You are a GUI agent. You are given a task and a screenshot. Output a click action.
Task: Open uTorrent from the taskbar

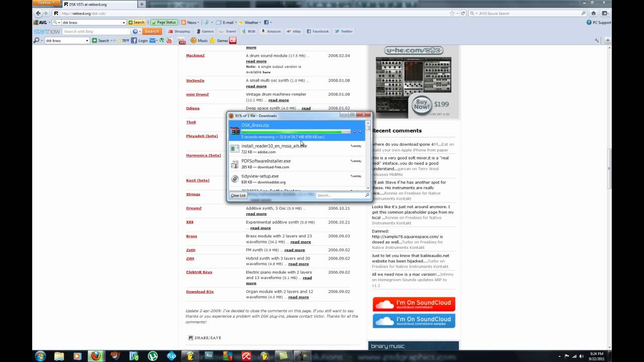pyautogui.click(x=152, y=356)
